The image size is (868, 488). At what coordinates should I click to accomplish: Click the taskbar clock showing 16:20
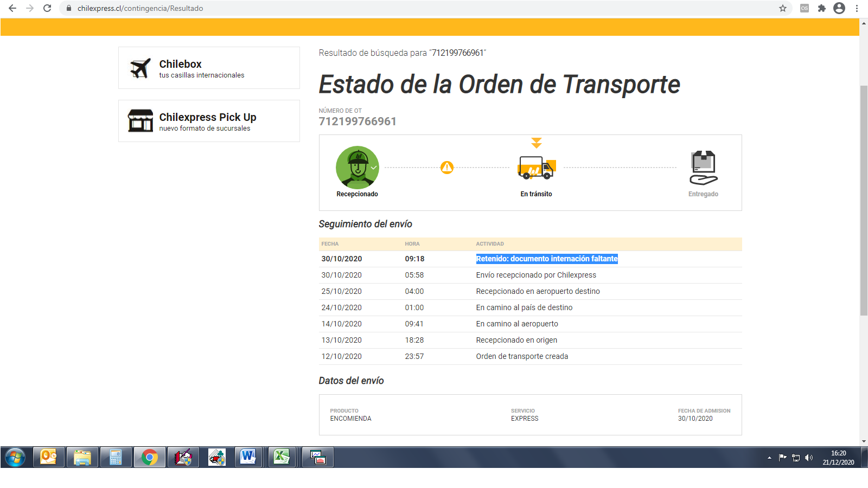(x=838, y=458)
